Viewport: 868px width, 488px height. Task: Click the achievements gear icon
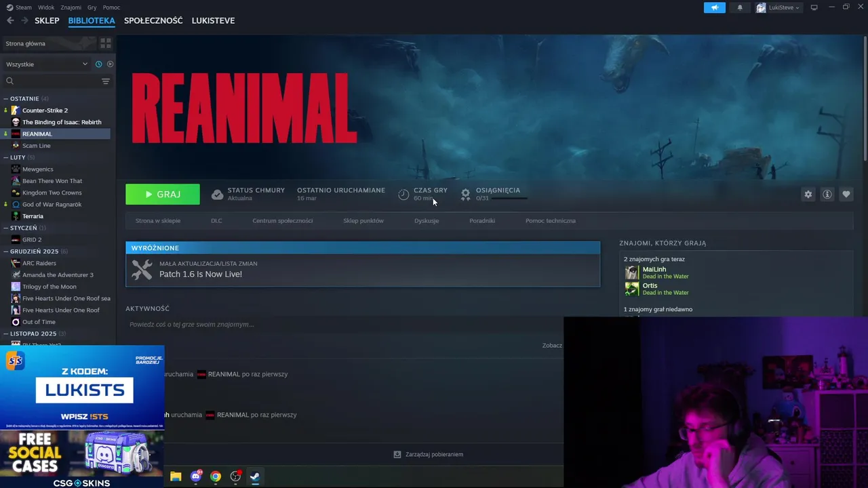pos(465,195)
